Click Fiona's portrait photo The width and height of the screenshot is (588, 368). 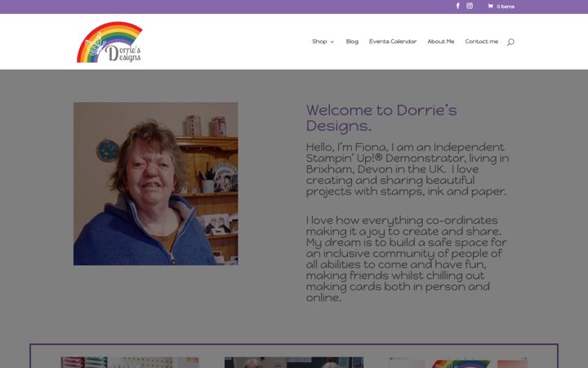(156, 184)
